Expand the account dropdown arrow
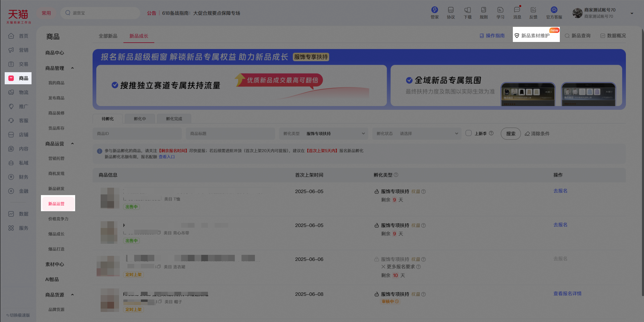This screenshot has width=644, height=322. (632, 13)
